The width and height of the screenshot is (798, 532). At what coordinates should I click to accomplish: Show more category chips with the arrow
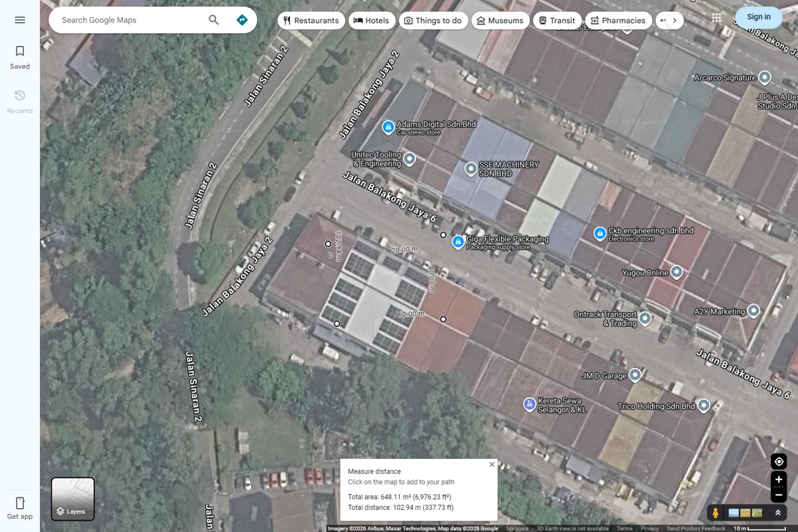(x=674, y=21)
